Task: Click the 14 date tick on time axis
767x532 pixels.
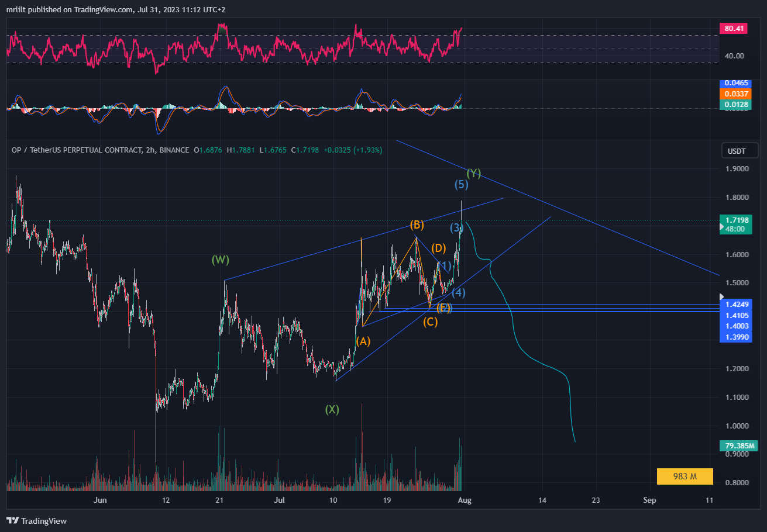Action: tap(542, 500)
